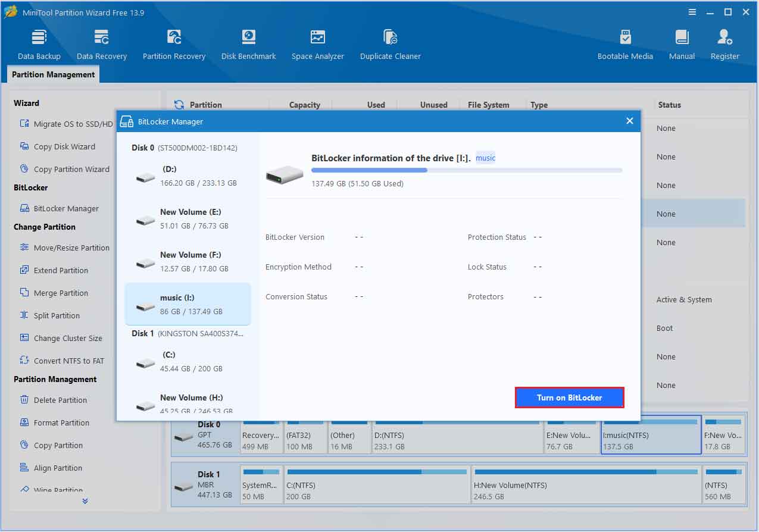759x532 pixels.
Task: Select Change Cluster Size
Action: 61,338
